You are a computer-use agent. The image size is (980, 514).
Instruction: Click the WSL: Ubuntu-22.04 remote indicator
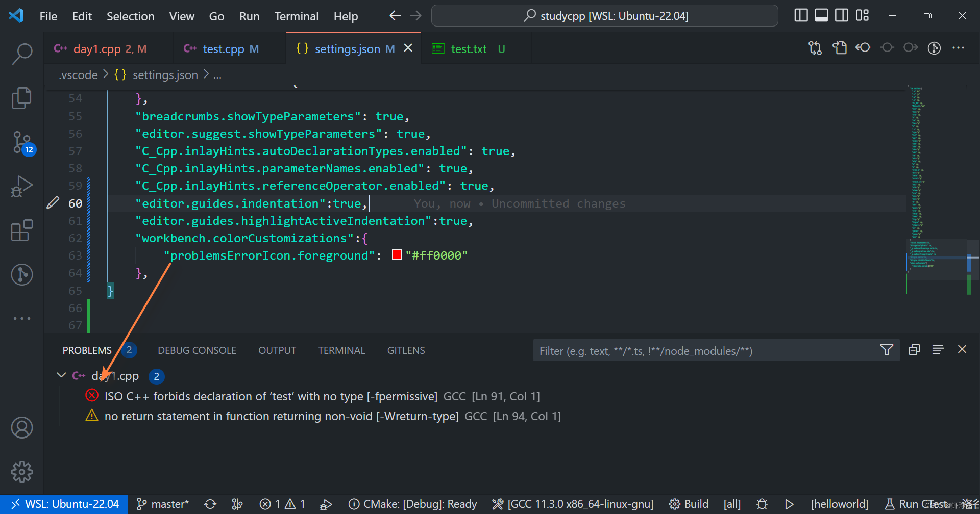pos(64,504)
